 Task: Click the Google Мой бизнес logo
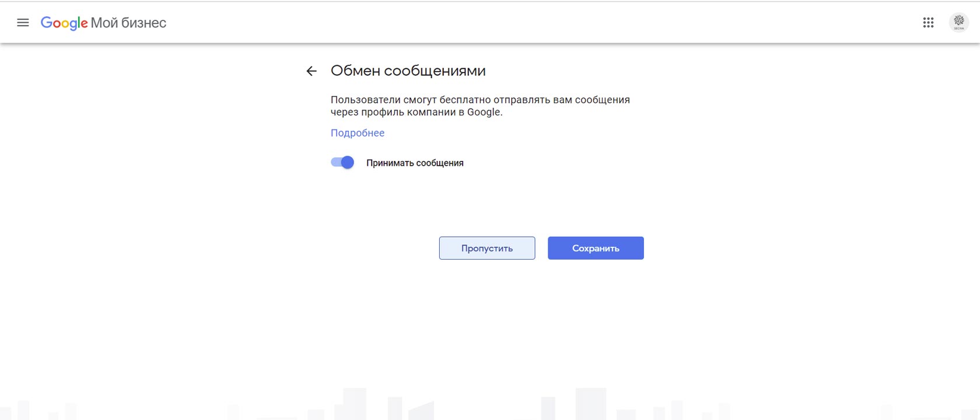tap(103, 23)
